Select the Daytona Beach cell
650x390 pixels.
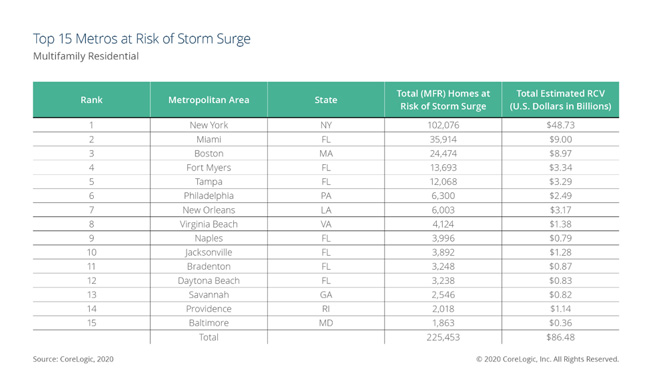[209, 281]
